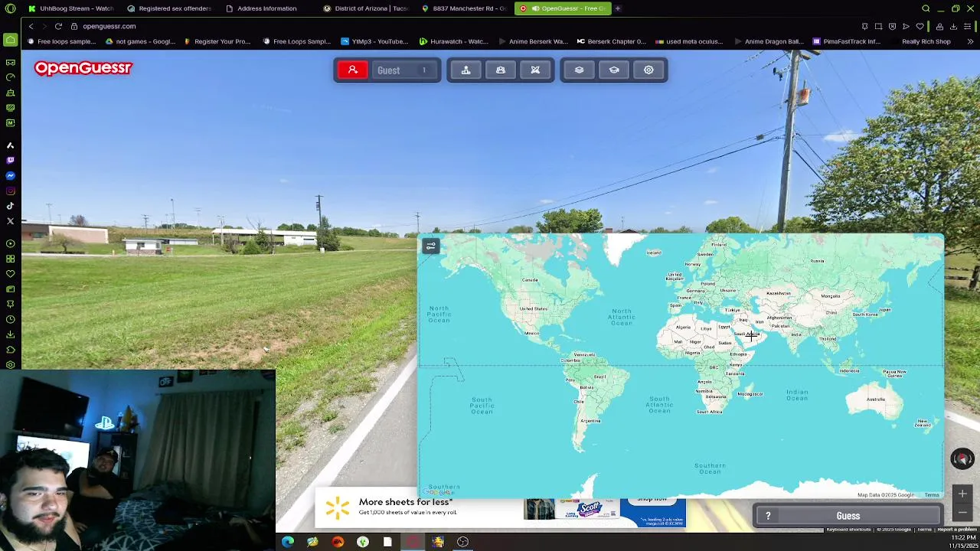Click the OpenGuessr logo
The width and height of the screenshot is (980, 551).
click(83, 68)
